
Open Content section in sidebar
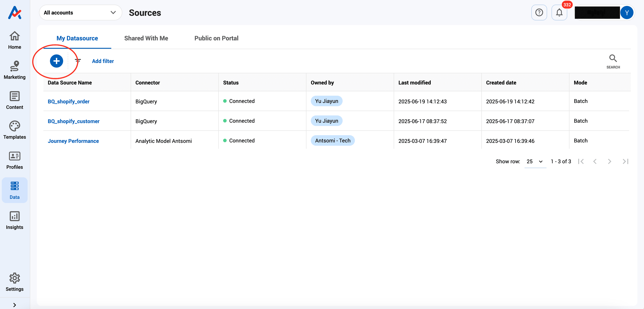coord(14,100)
